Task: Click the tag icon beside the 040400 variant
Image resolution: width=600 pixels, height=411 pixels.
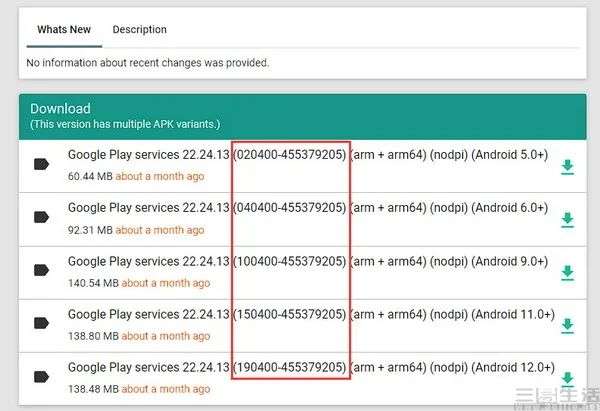Action: [x=41, y=217]
